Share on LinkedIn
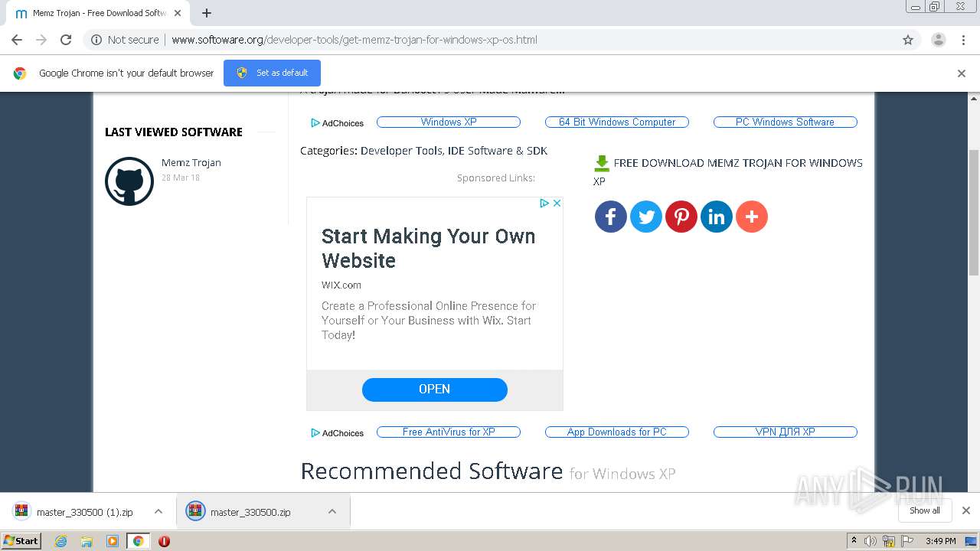Viewport: 980px width, 551px height. tap(717, 217)
